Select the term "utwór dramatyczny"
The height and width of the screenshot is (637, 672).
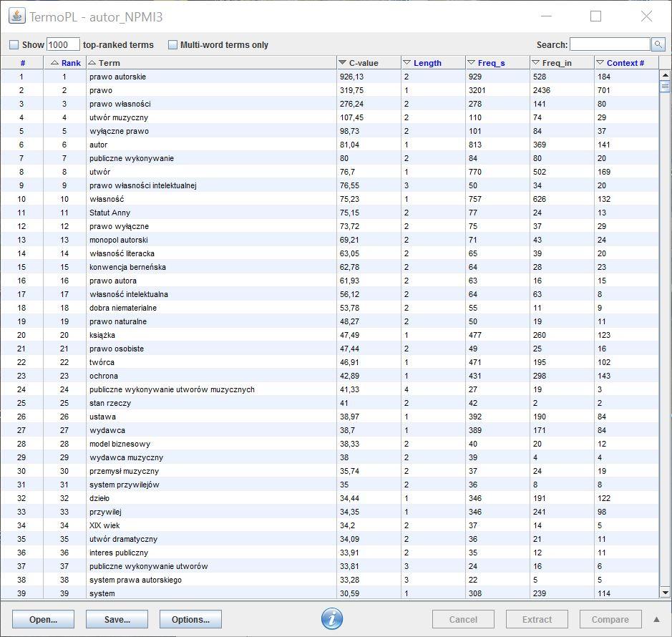123,539
